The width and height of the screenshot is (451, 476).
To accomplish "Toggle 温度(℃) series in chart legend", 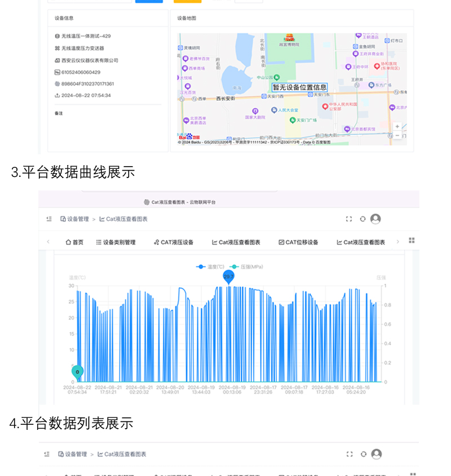I will (212, 266).
